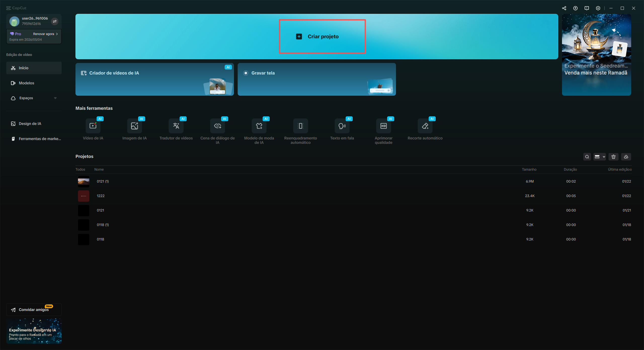Open the 0121 (1) project thumbnail

[x=84, y=181]
